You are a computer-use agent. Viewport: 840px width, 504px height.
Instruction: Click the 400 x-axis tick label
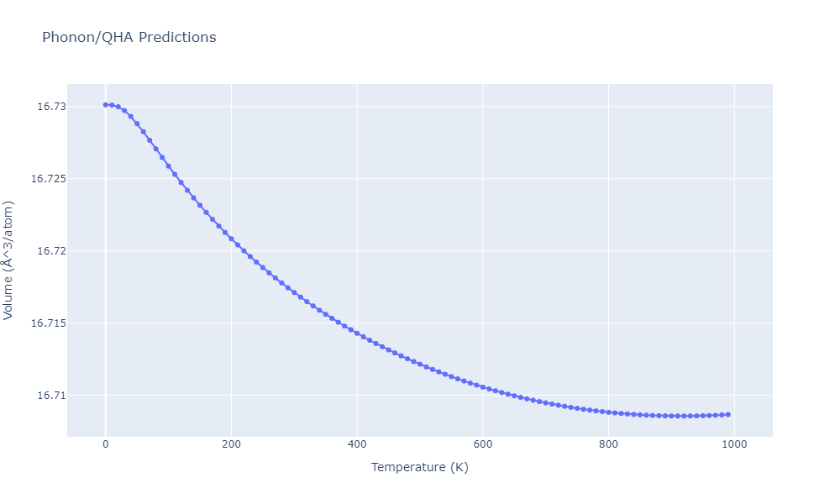click(357, 445)
